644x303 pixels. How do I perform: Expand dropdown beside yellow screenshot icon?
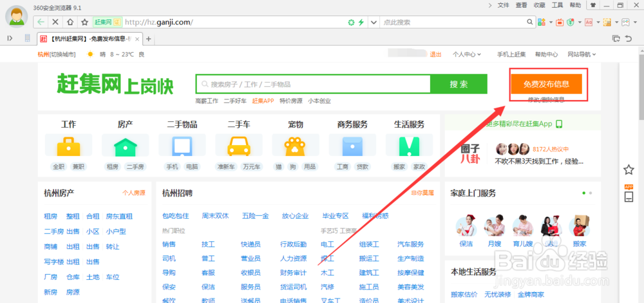pos(616,22)
